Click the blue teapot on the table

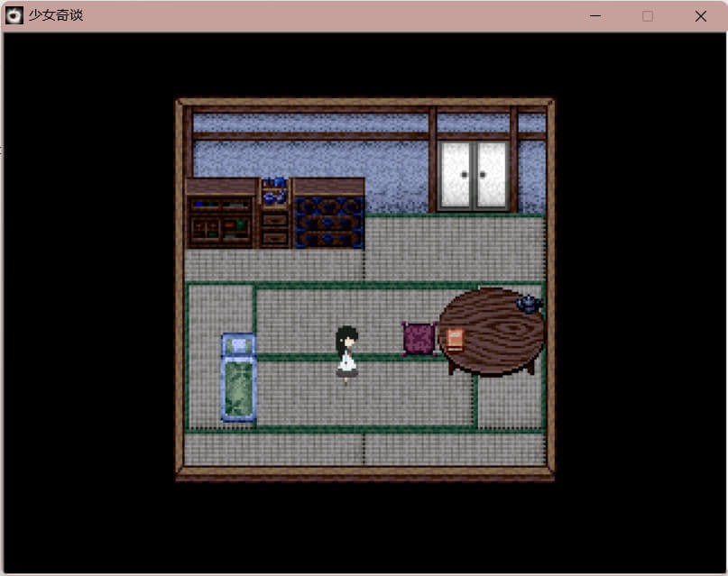coord(528,304)
